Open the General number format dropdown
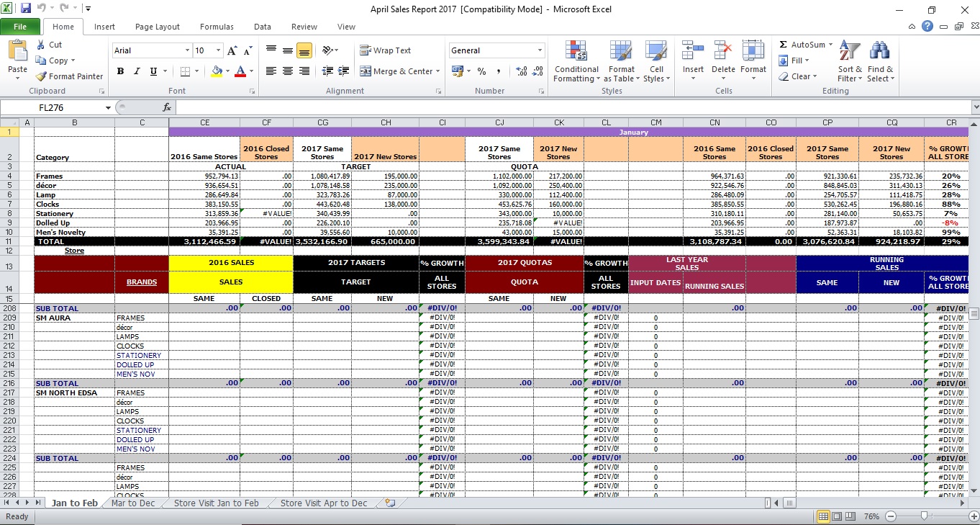The width and height of the screenshot is (980, 525). pos(540,50)
